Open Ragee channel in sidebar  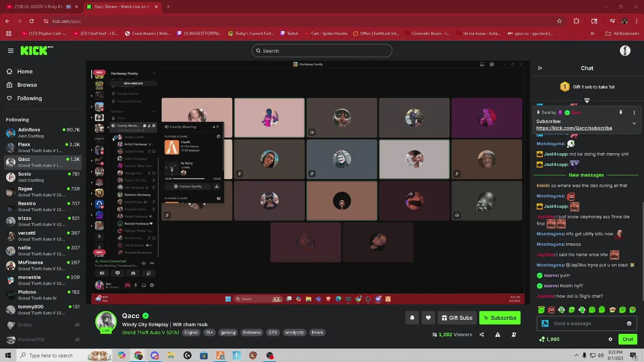(x=43, y=192)
